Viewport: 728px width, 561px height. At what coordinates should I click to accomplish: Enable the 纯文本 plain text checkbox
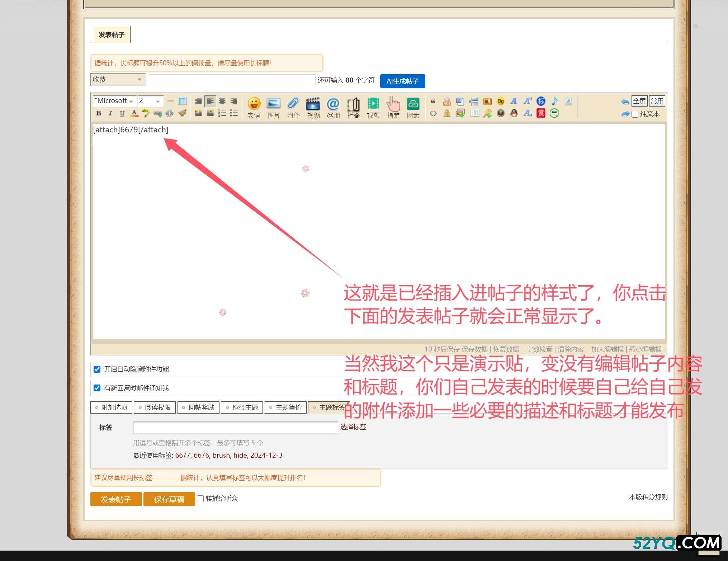click(x=635, y=114)
